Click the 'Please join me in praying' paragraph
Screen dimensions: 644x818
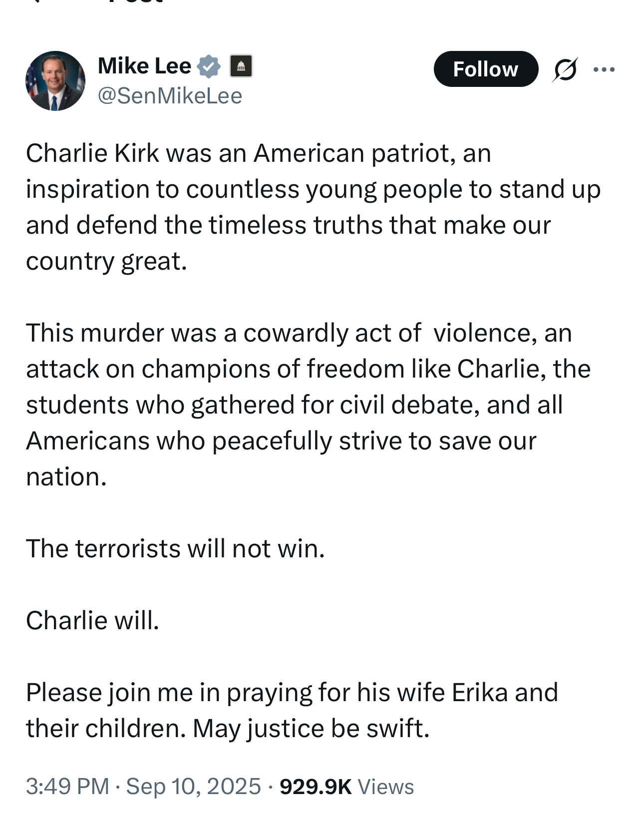(292, 693)
